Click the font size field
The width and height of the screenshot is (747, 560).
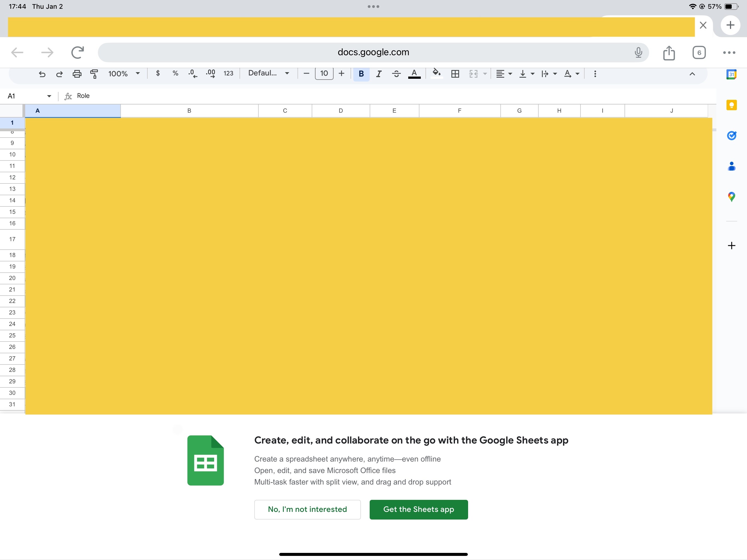pos(324,74)
